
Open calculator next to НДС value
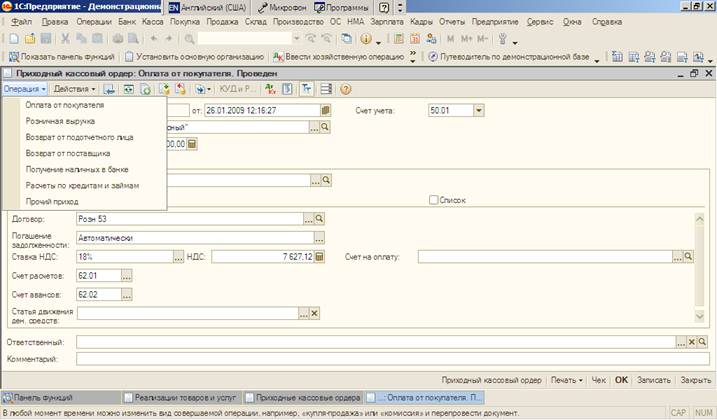click(320, 257)
